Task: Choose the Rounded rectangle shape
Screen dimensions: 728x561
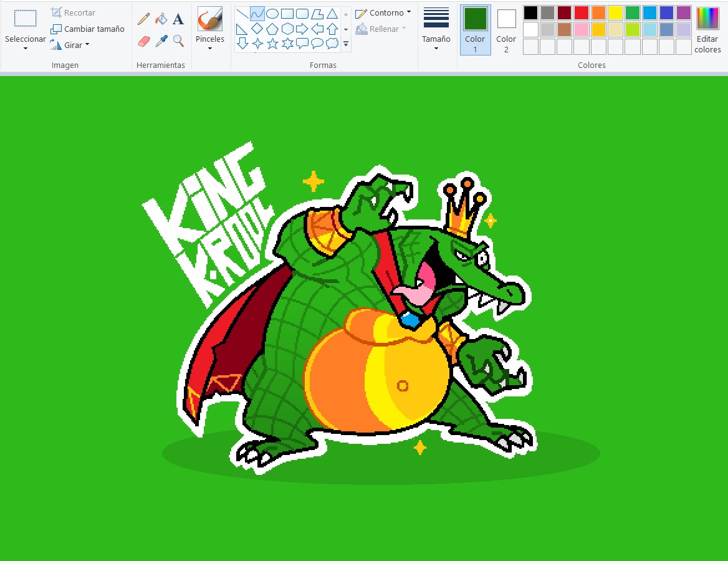Action: [x=302, y=14]
